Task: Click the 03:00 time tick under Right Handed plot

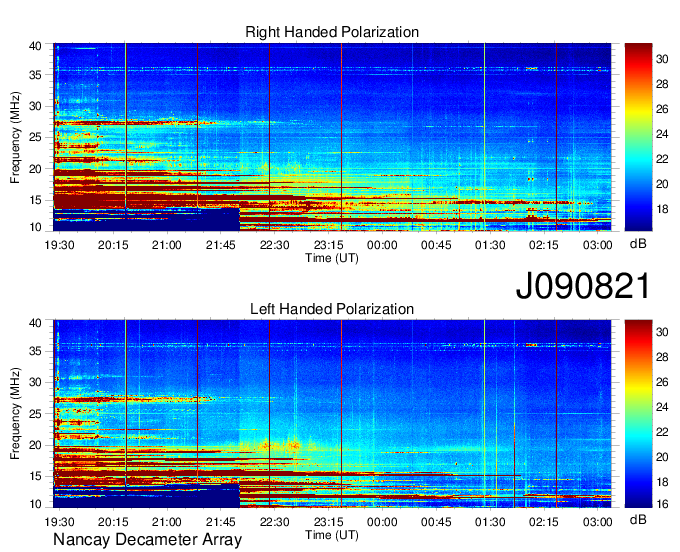Action: [x=598, y=245]
